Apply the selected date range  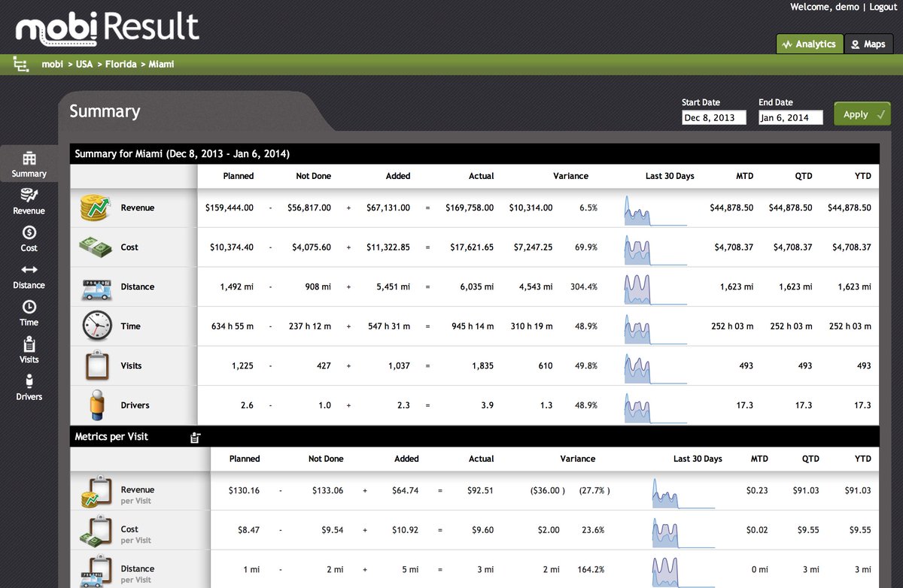tap(862, 114)
